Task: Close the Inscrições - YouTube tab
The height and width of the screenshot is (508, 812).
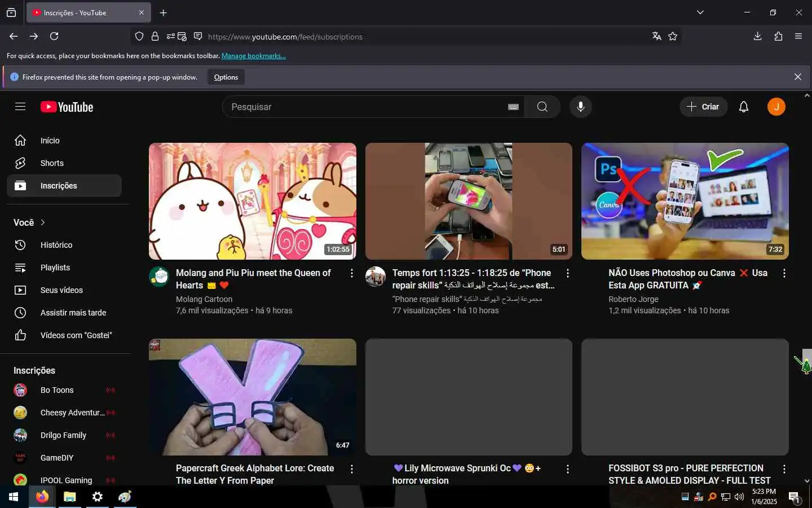Action: pos(141,12)
